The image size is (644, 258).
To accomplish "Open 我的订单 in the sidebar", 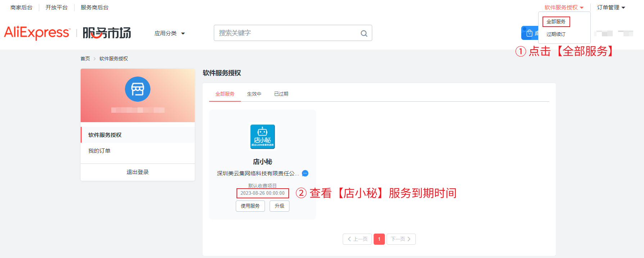I will [138, 151].
